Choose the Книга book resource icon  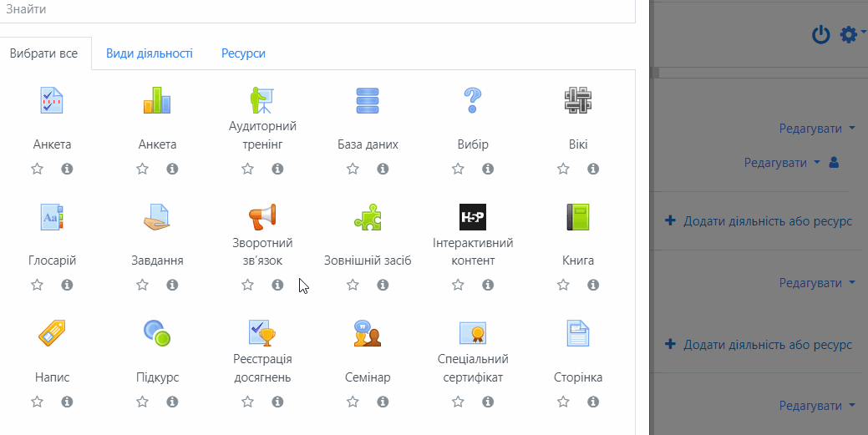click(x=578, y=217)
